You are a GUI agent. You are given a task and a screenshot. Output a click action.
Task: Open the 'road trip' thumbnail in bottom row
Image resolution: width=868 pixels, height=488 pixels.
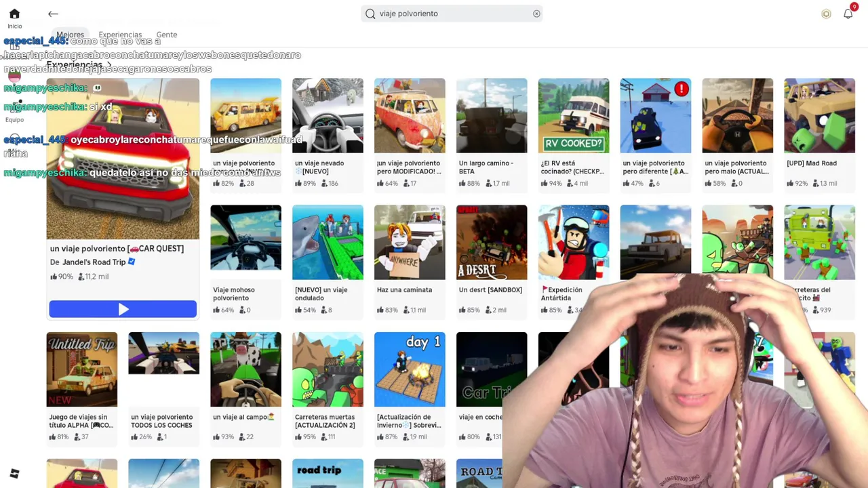click(x=328, y=473)
